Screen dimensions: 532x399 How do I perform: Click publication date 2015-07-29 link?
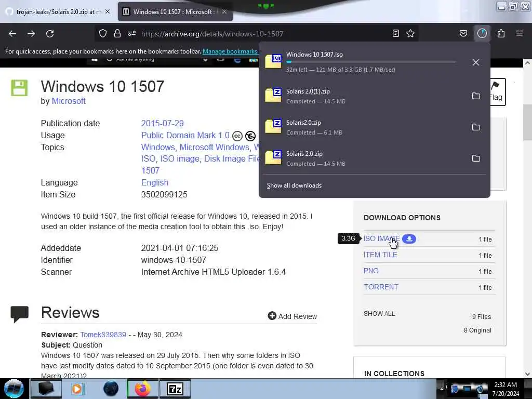click(162, 123)
